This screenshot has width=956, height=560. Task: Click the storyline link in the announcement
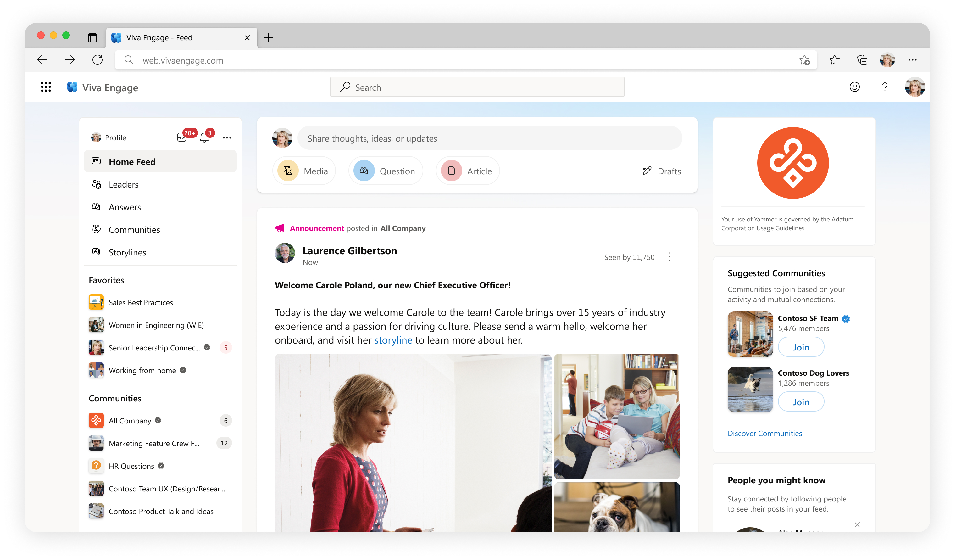[393, 340]
